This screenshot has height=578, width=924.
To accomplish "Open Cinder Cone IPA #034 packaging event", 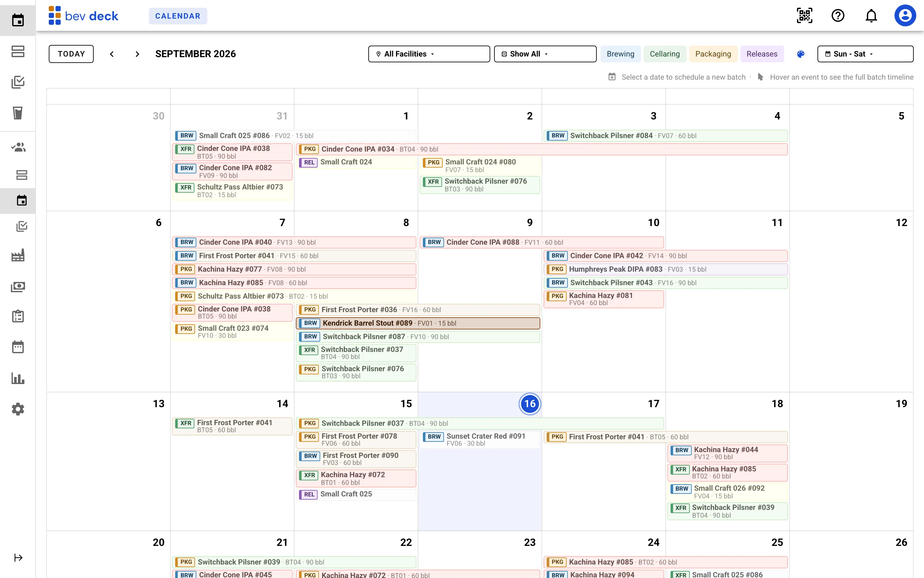I will point(542,149).
